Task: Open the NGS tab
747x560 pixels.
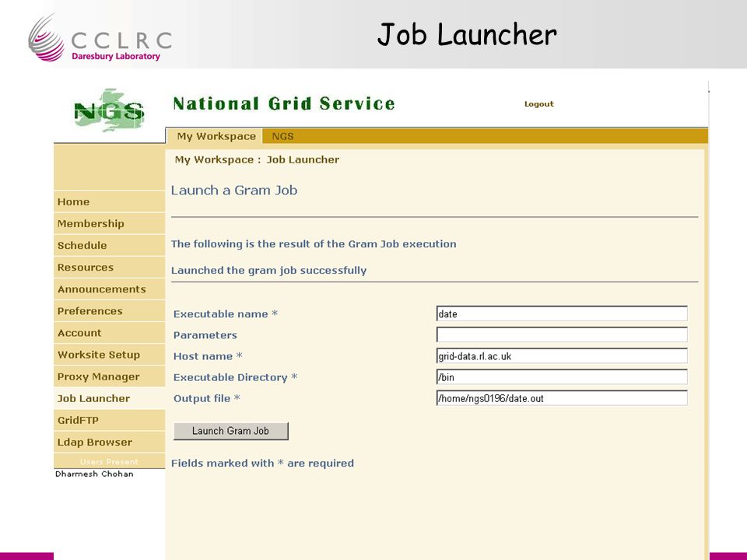Action: [282, 136]
